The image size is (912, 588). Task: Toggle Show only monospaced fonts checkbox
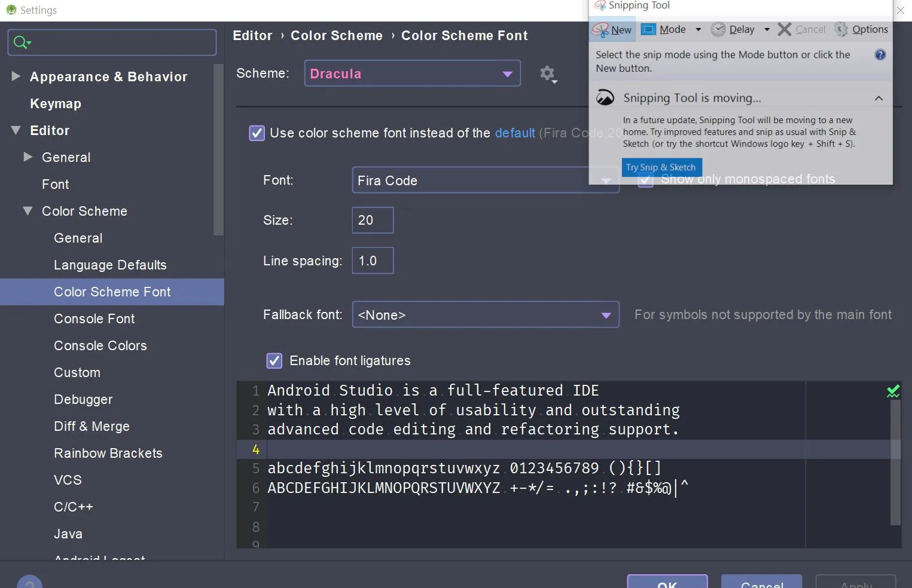(x=645, y=180)
